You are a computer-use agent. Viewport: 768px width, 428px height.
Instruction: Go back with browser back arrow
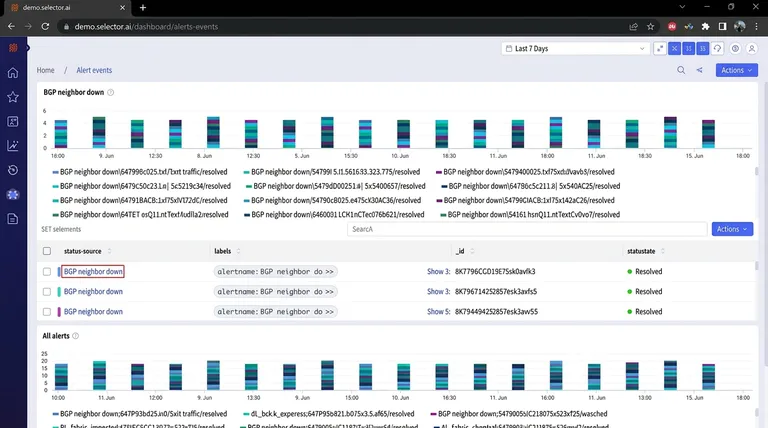[12, 26]
